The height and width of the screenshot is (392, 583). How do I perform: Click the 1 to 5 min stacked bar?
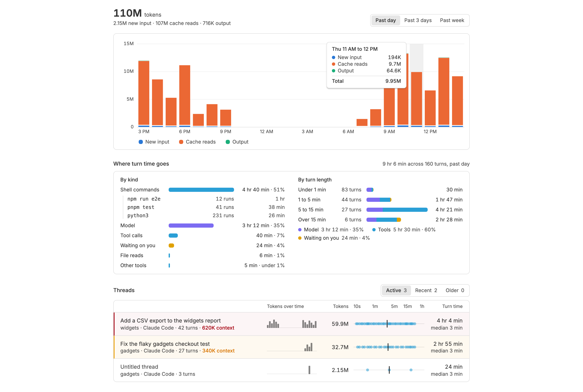pyautogui.click(x=379, y=200)
